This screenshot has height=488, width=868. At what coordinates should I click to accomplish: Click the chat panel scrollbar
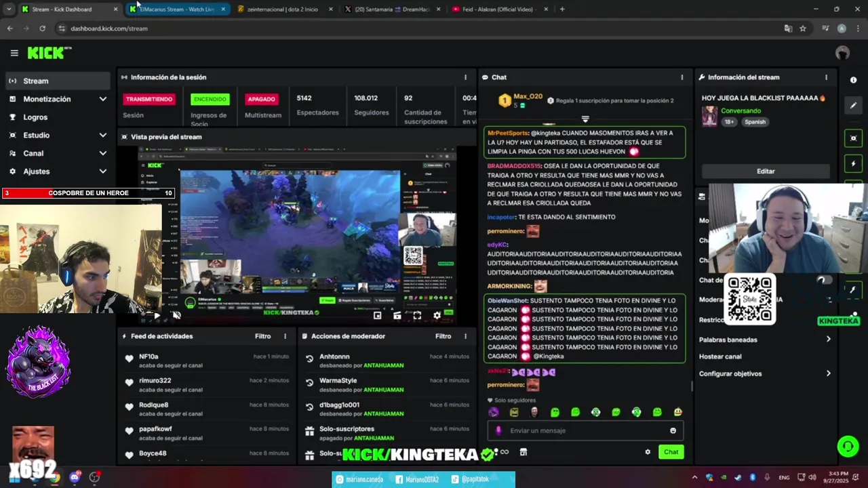[x=691, y=386]
